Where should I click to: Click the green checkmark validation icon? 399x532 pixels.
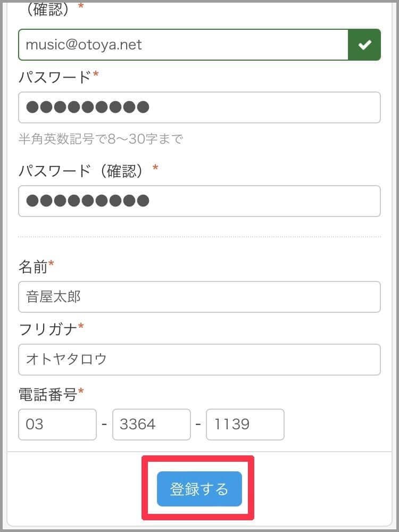pos(364,45)
